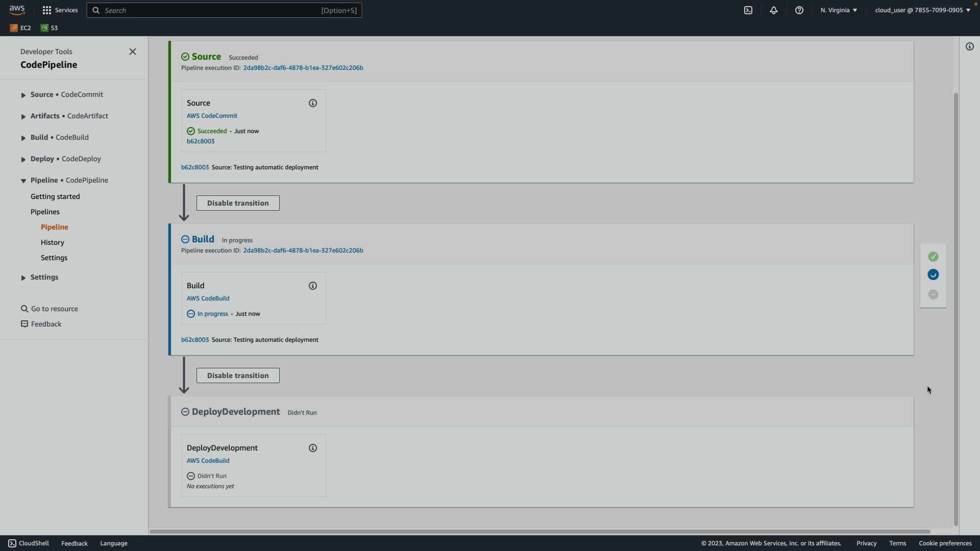The height and width of the screenshot is (551, 980).
Task: Open the N. Virginia region dropdown
Action: (839, 10)
